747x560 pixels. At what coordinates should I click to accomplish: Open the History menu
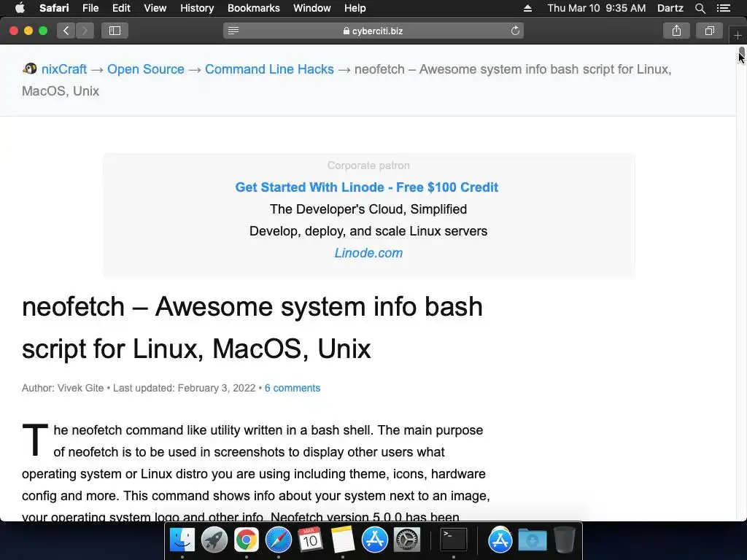[197, 8]
